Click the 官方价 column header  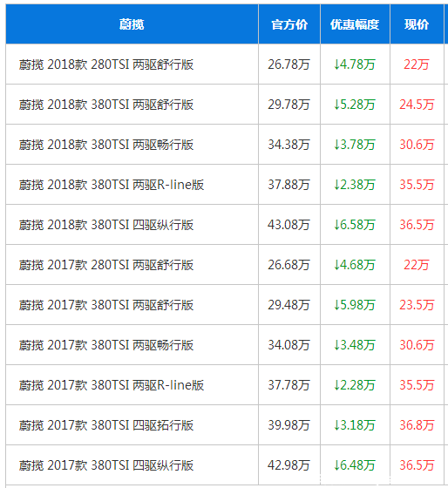(289, 24)
